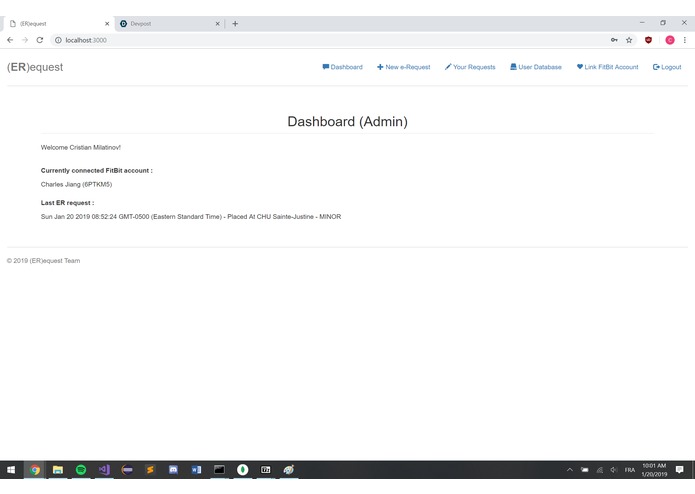Go forward in browser history

(25, 40)
